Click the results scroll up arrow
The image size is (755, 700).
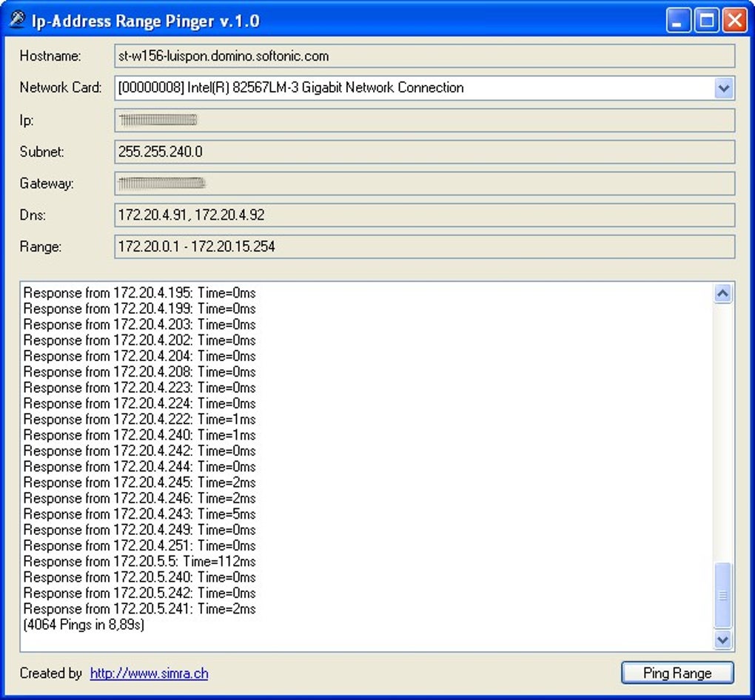[722, 293]
